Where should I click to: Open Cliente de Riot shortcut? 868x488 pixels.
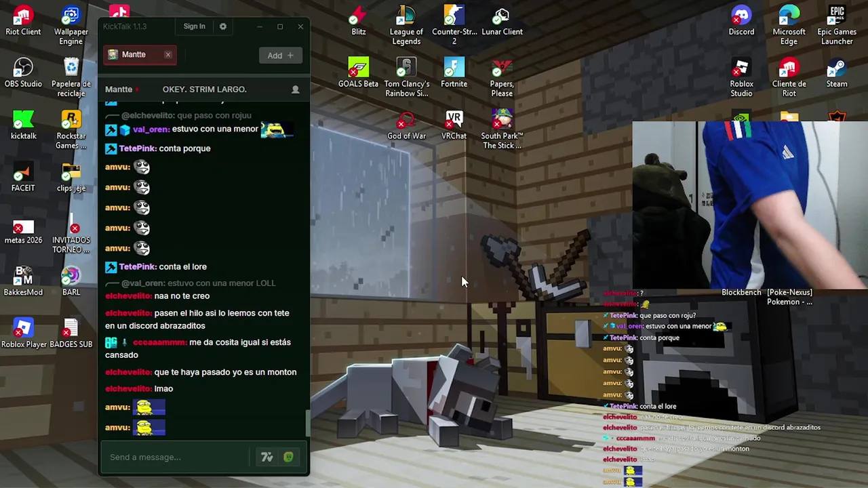(789, 77)
